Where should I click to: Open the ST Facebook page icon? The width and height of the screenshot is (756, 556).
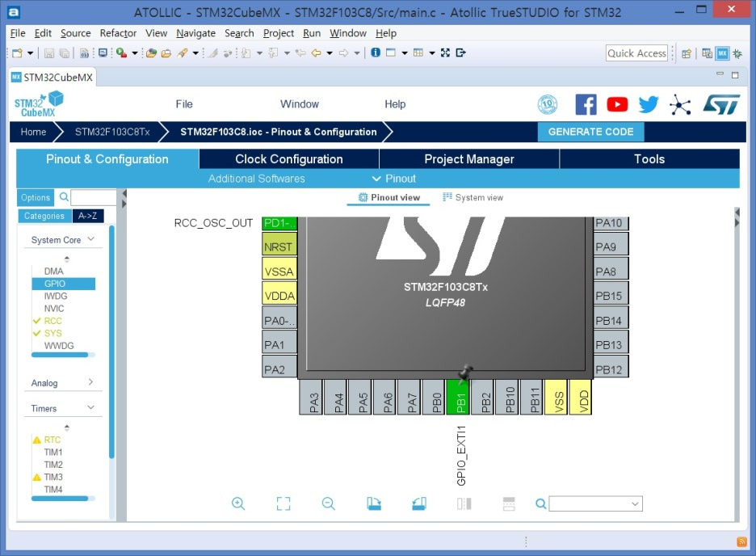[x=586, y=104]
